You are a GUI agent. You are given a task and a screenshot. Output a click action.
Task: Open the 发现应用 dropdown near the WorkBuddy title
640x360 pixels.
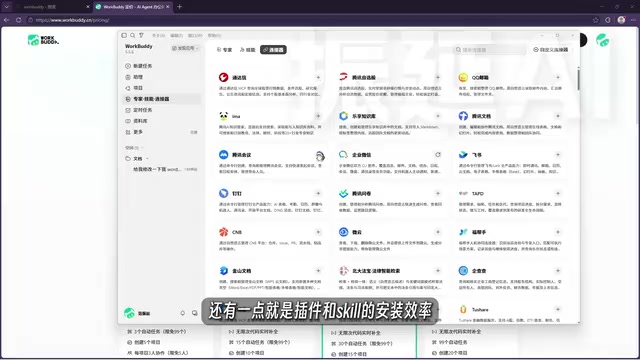pos(185,48)
